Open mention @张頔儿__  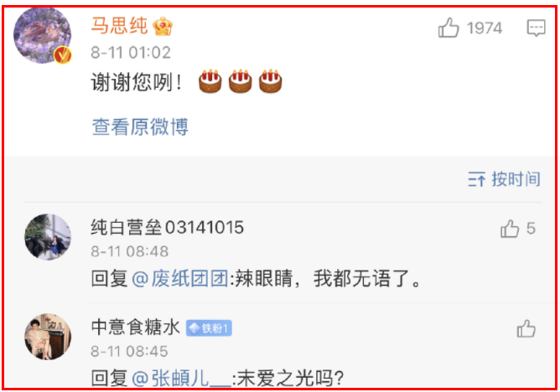[181, 378]
